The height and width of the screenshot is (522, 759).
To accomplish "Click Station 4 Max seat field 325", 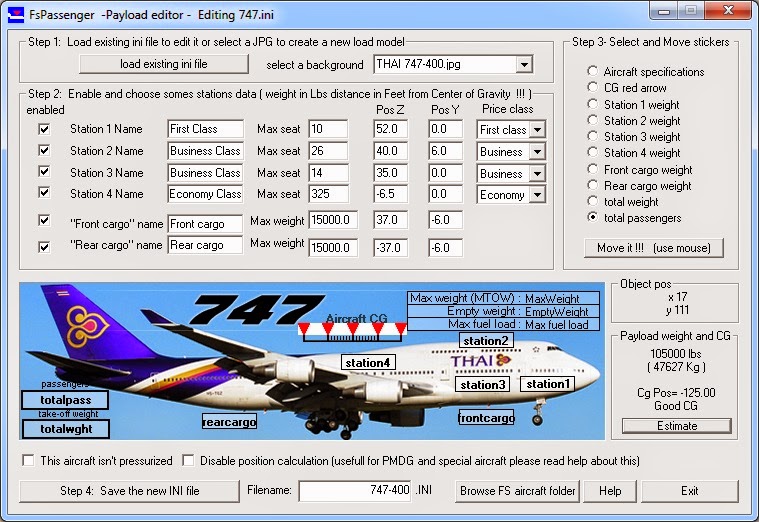I will point(328,194).
